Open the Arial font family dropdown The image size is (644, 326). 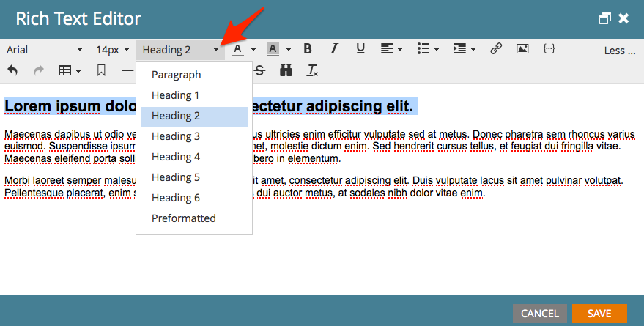(45, 50)
